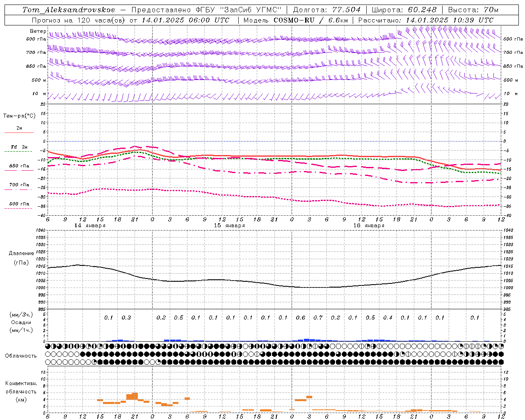Image resolution: width=525 pixels, height=420 pixels.
Task: Click the 700 гПа dash-dot legend line sample
Action: tap(18, 189)
